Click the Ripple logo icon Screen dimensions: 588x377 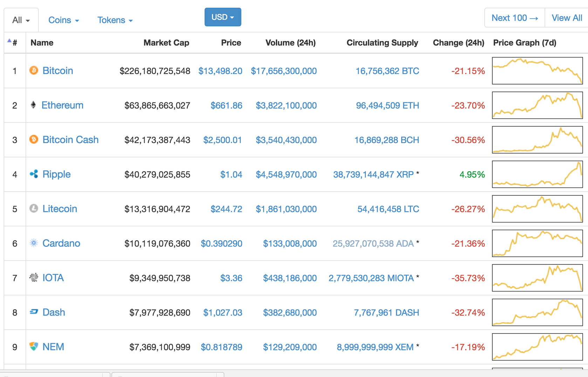point(34,174)
